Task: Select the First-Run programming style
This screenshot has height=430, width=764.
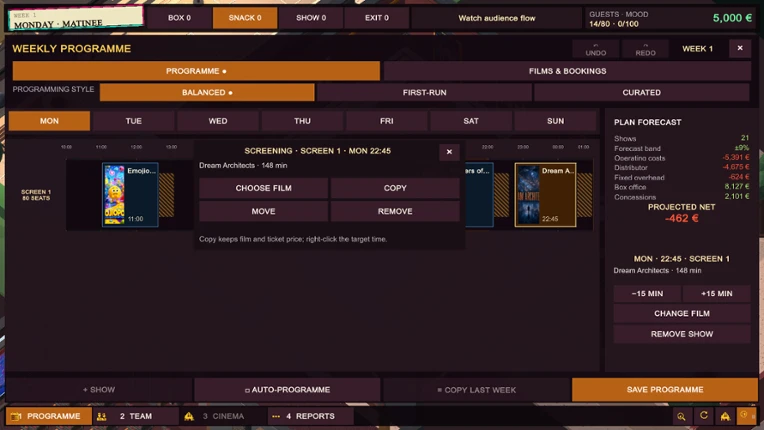Action: (x=424, y=93)
